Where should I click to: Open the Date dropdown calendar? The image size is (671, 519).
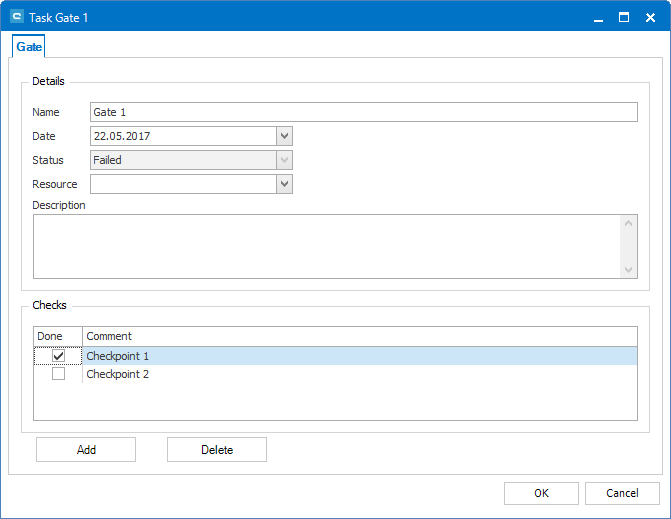click(x=284, y=136)
